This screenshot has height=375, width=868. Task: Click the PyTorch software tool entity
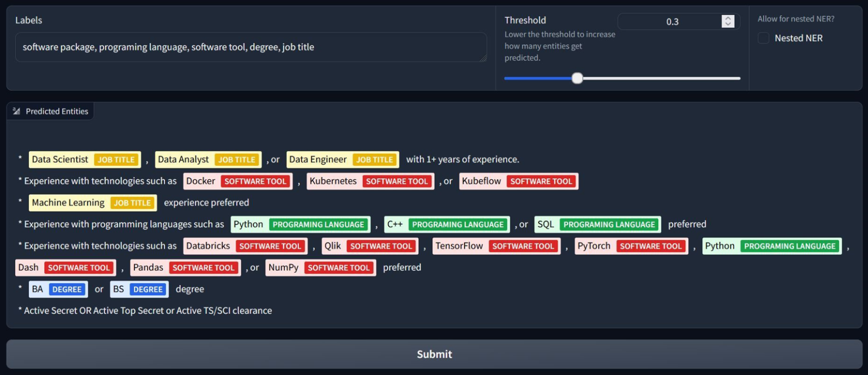(x=631, y=246)
